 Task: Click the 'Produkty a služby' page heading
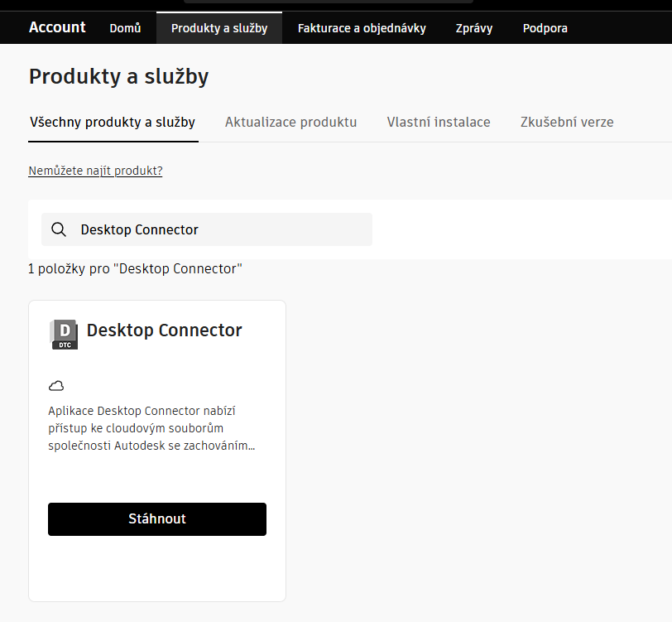pyautogui.click(x=118, y=77)
